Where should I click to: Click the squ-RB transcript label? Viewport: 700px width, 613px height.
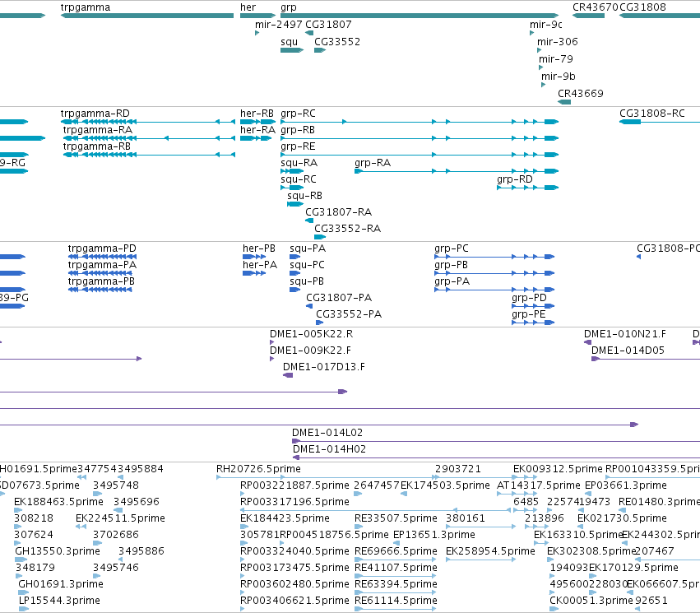304,196
